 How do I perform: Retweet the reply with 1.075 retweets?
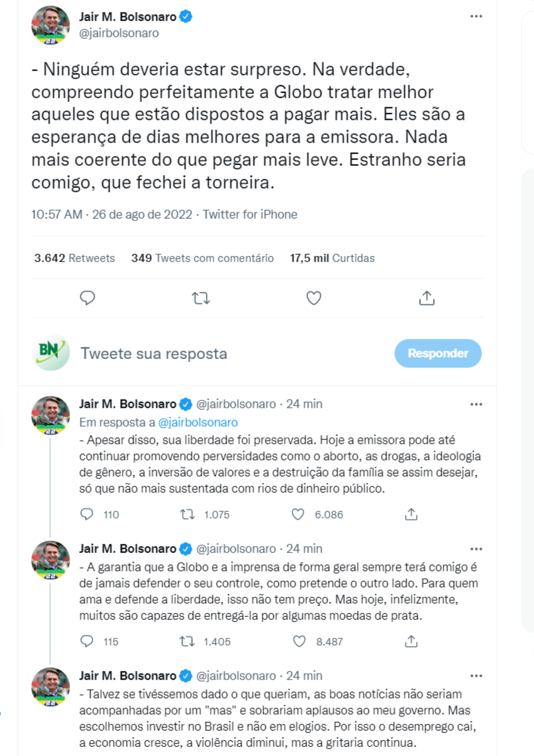187,514
